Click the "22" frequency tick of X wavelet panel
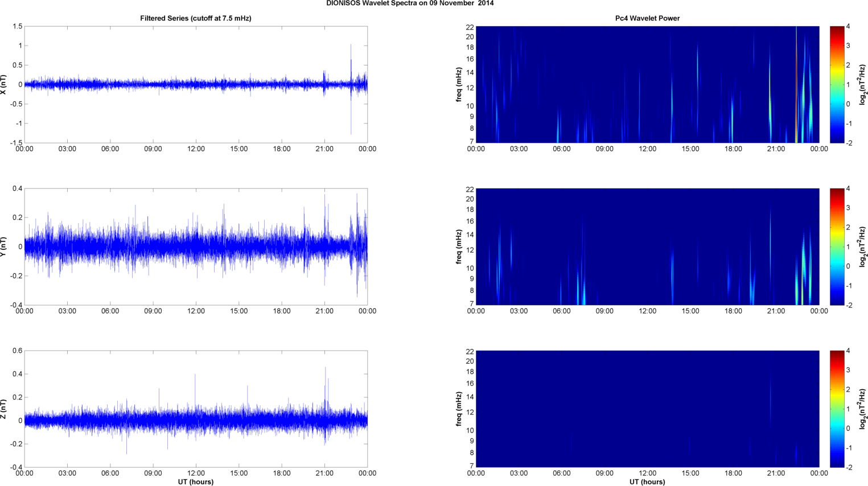The height and width of the screenshot is (486, 868). click(x=470, y=27)
